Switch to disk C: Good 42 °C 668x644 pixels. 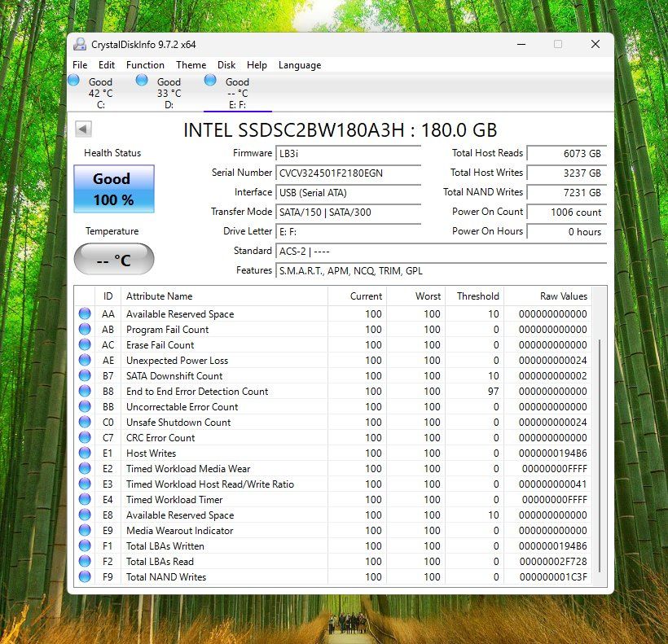(101, 93)
